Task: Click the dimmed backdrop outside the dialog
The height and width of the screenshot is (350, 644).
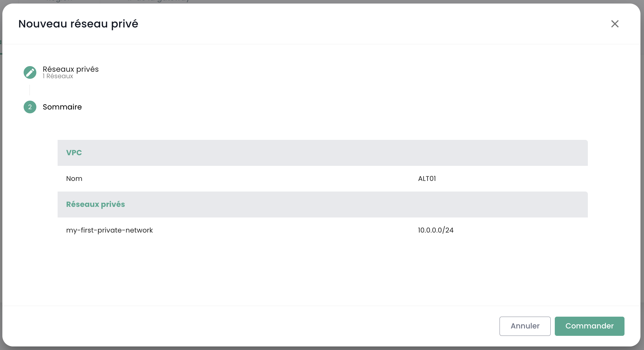Action: click(x=642, y=177)
